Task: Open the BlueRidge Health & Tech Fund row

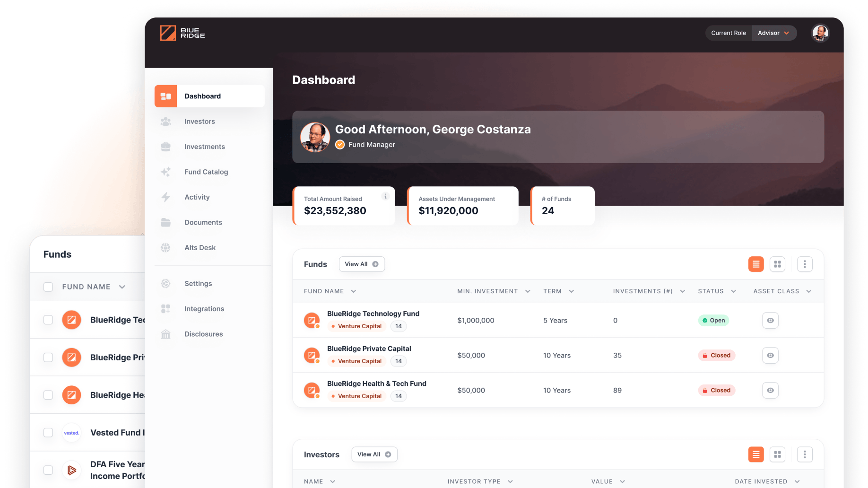Action: point(376,384)
